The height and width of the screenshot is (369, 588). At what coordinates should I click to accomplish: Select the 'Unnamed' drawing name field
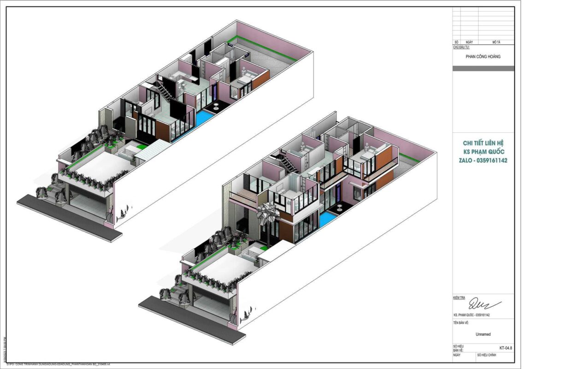point(483,334)
